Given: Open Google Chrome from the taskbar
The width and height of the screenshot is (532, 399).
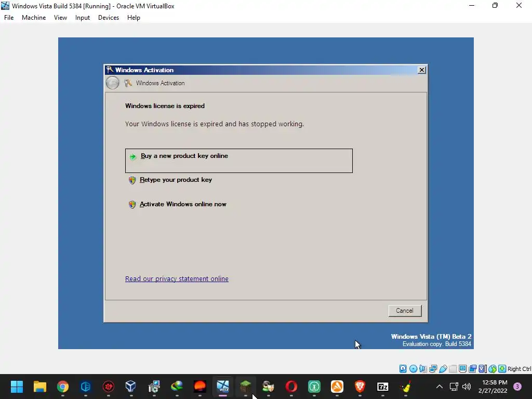Looking at the screenshot, I should coord(63,387).
